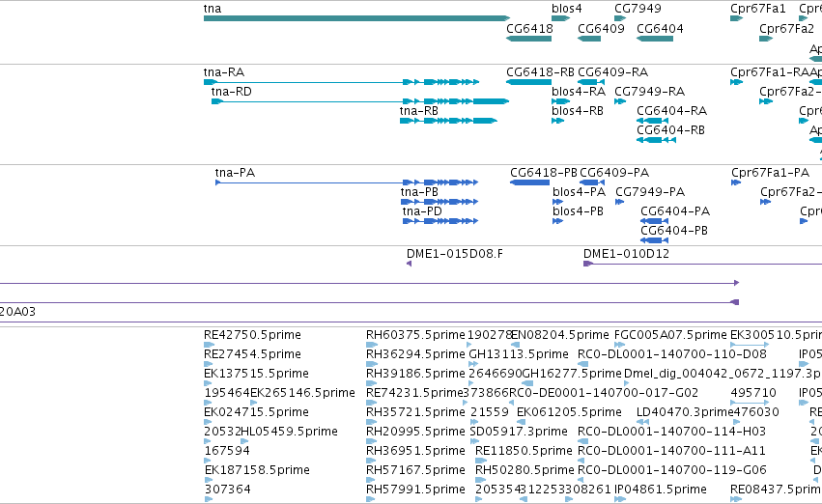The height and width of the screenshot is (504, 822).
Task: Select the tna-RD transcript label
Action: click(231, 91)
